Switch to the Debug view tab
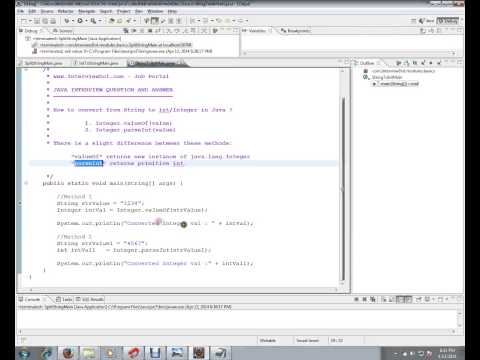 point(31,31)
